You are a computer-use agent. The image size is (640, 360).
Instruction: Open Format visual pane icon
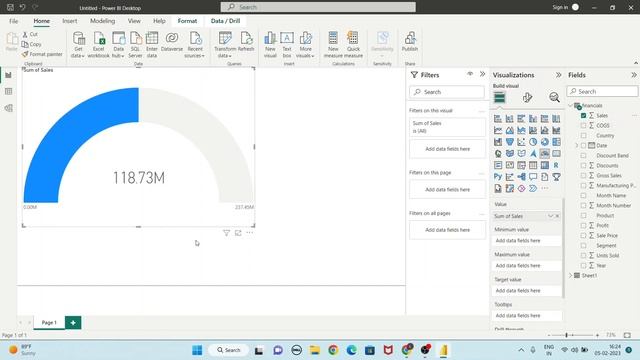[x=527, y=98]
